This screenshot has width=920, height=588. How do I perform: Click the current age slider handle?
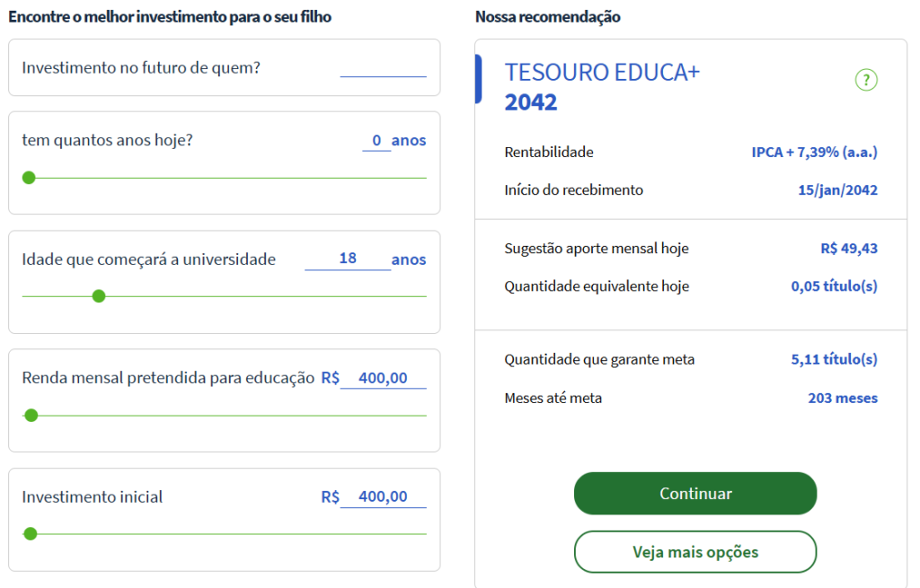[x=29, y=178]
